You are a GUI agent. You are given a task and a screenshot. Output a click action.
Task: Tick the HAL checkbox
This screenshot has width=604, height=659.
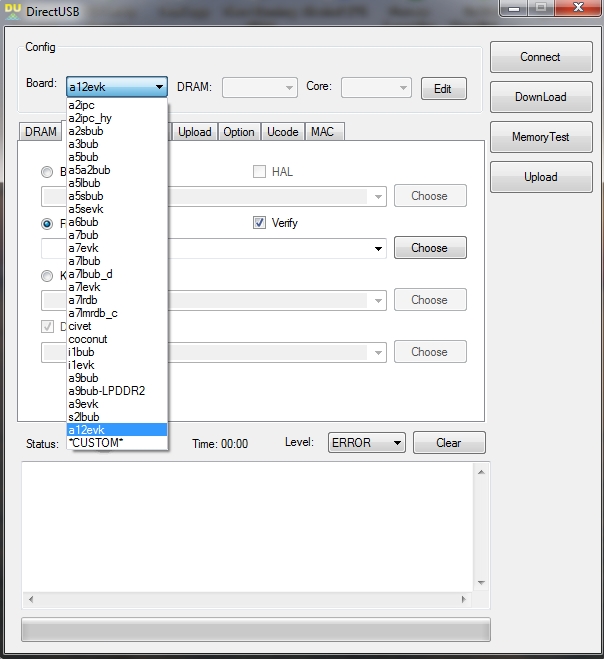coord(259,172)
